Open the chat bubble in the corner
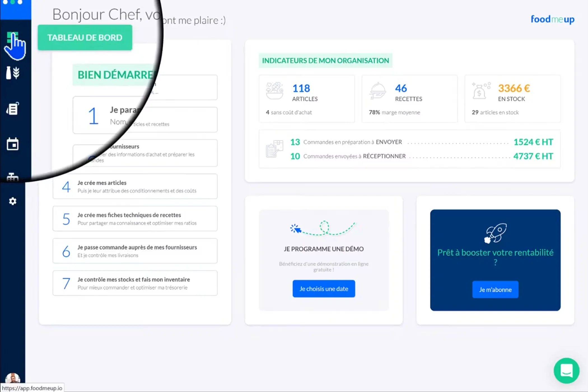588x392 pixels. (566, 370)
